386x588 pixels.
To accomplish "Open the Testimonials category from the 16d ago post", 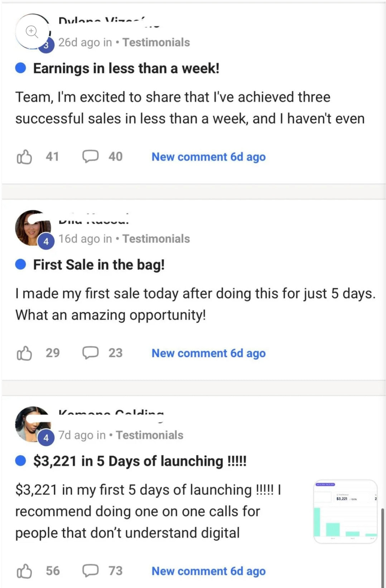I will point(156,239).
